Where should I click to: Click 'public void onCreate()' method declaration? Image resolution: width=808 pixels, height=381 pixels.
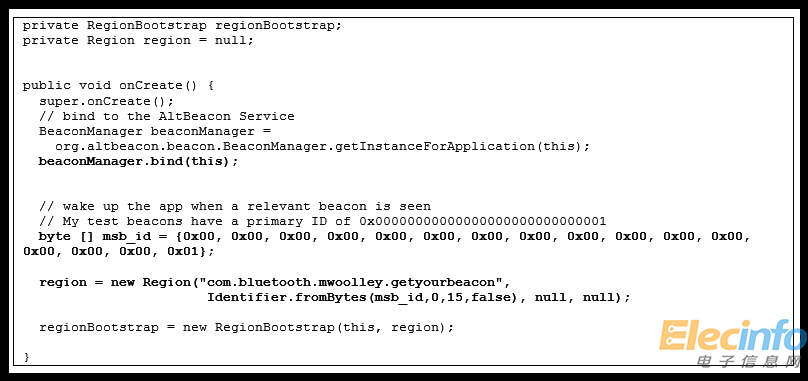(x=118, y=86)
